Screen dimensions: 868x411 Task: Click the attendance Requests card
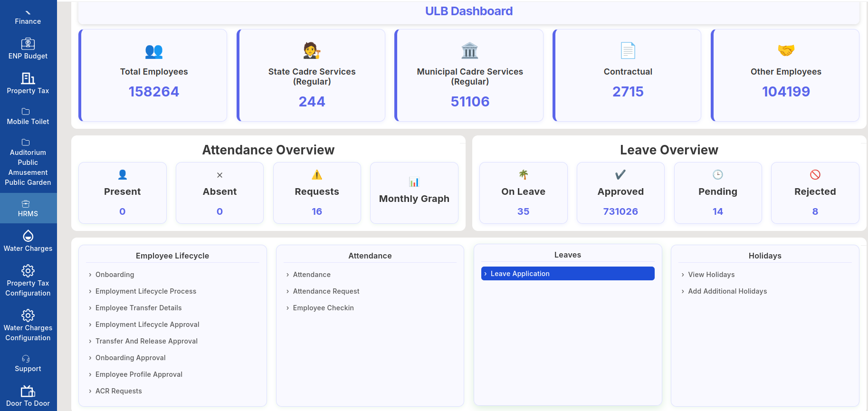[317, 193]
